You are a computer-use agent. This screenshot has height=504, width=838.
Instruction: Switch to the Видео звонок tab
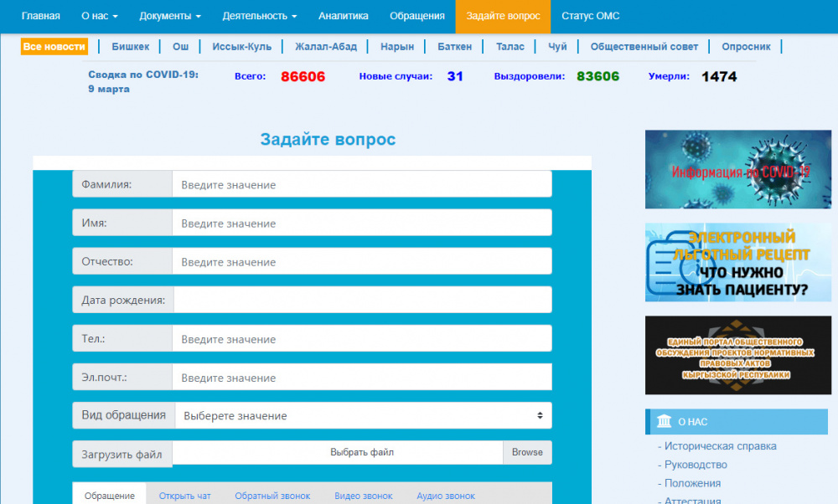pos(363,496)
